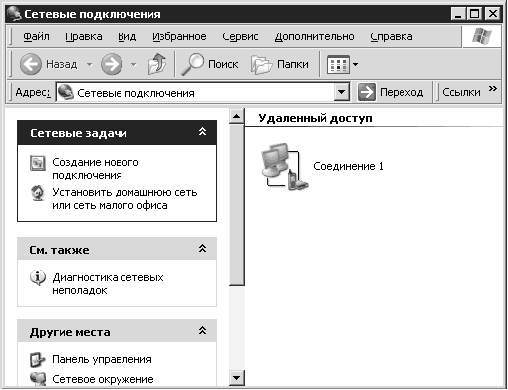Image resolution: width=508 pixels, height=390 pixels.
Task: Click the network diagnostics info icon
Action: click(38, 278)
